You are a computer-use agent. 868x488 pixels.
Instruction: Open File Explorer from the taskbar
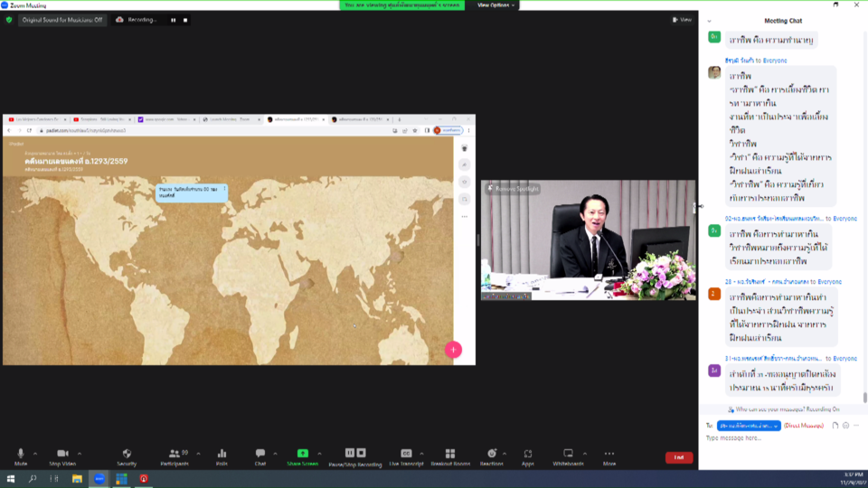pyautogui.click(x=77, y=479)
